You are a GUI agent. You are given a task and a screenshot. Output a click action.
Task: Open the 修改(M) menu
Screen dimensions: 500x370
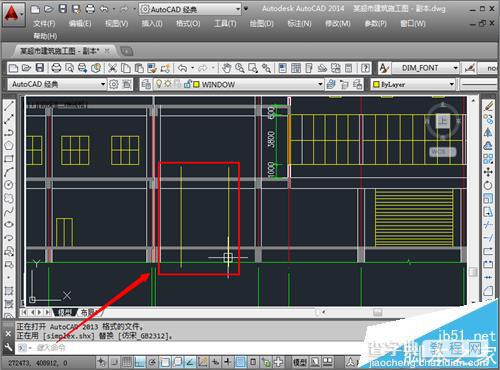(338, 24)
